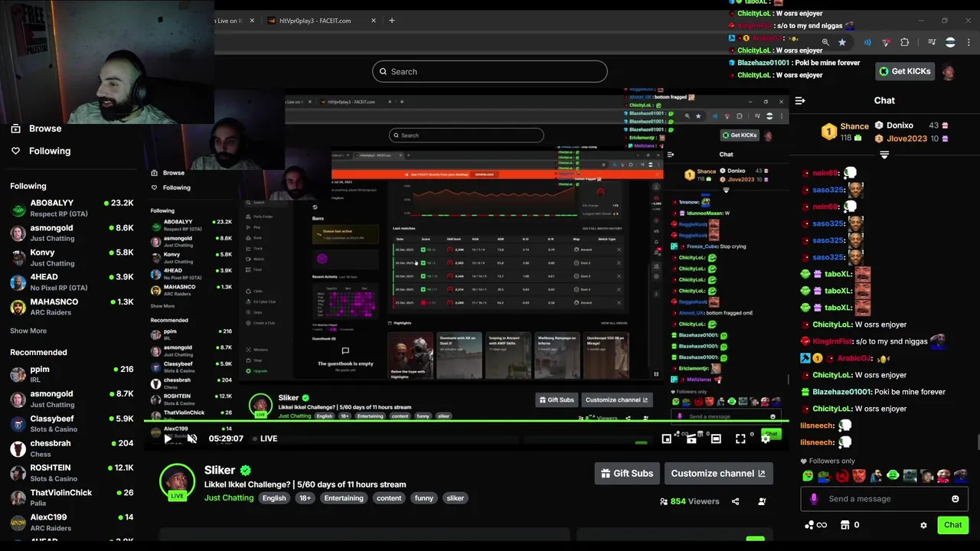This screenshot has height=551, width=980.
Task: Insert the Pepe frog emote from quick emotes
Action: pos(825,476)
